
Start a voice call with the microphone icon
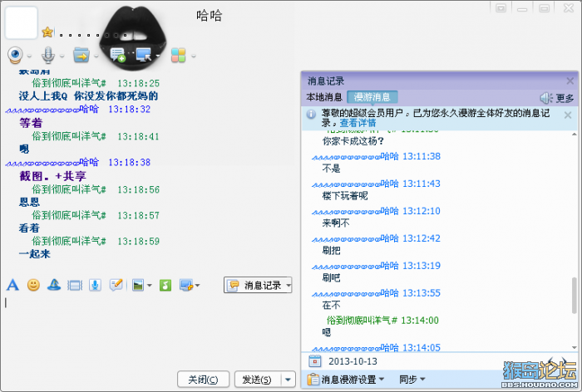[x=48, y=56]
